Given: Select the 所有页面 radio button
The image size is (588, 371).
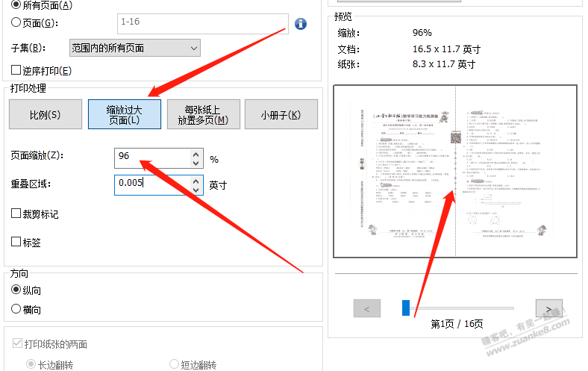Looking at the screenshot, I should [x=16, y=5].
